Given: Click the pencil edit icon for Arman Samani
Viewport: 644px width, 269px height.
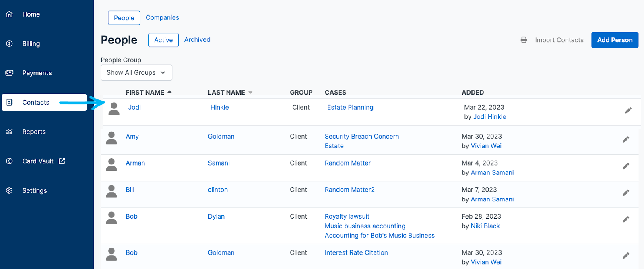Looking at the screenshot, I should click(x=625, y=166).
